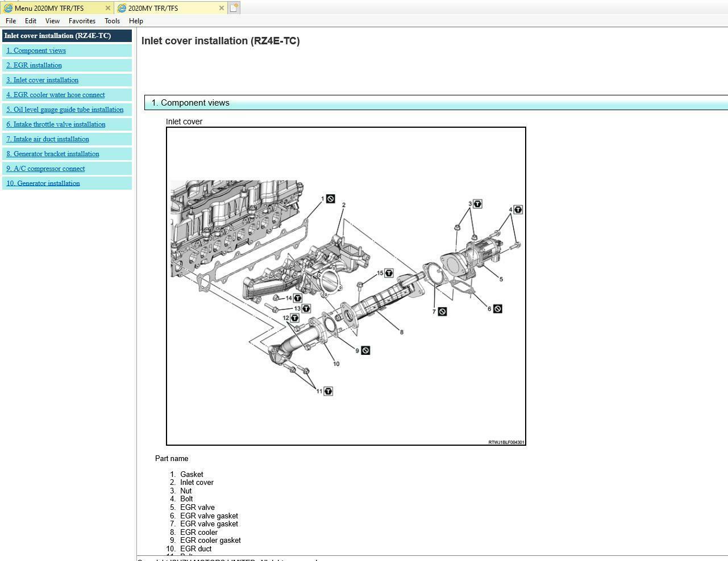Close the Menu 2020MY TFR/TFS tab
This screenshot has height=561, width=728.
108,8
